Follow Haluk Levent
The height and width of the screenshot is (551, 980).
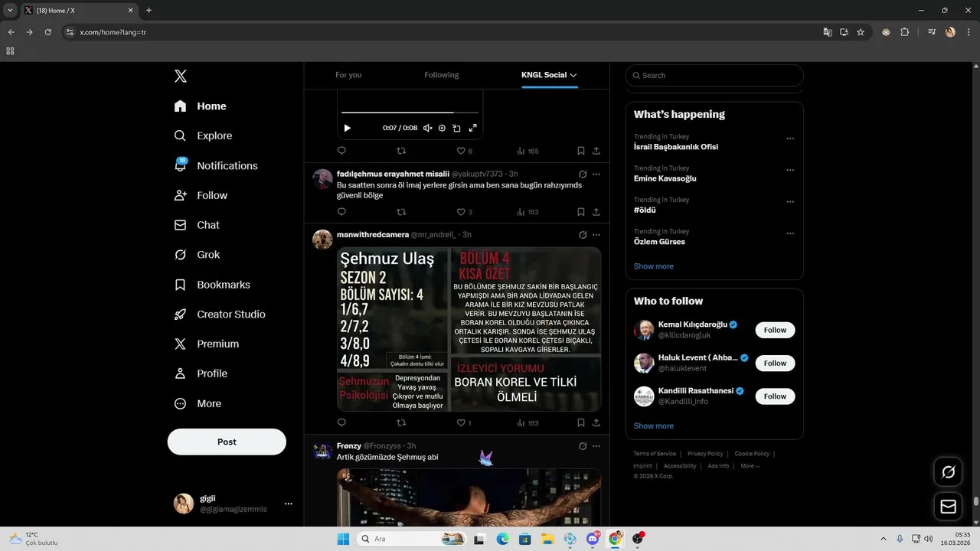775,363
